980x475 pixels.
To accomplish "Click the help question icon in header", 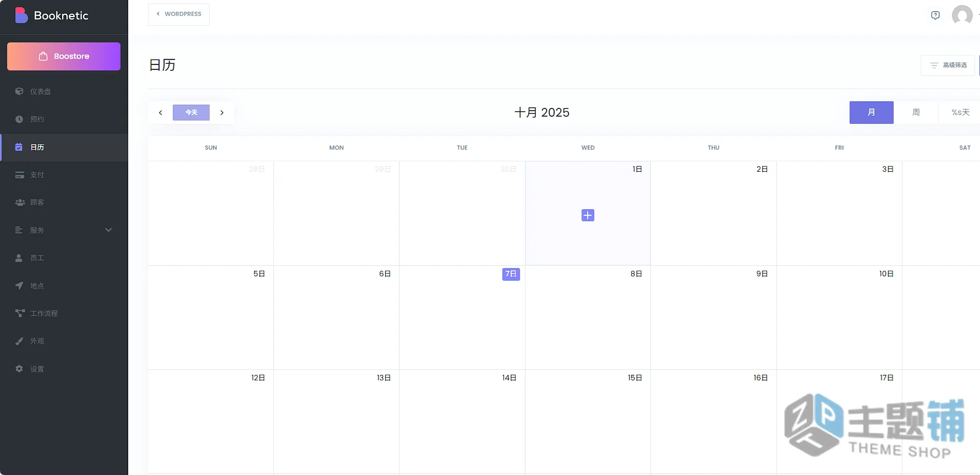I will (935, 15).
